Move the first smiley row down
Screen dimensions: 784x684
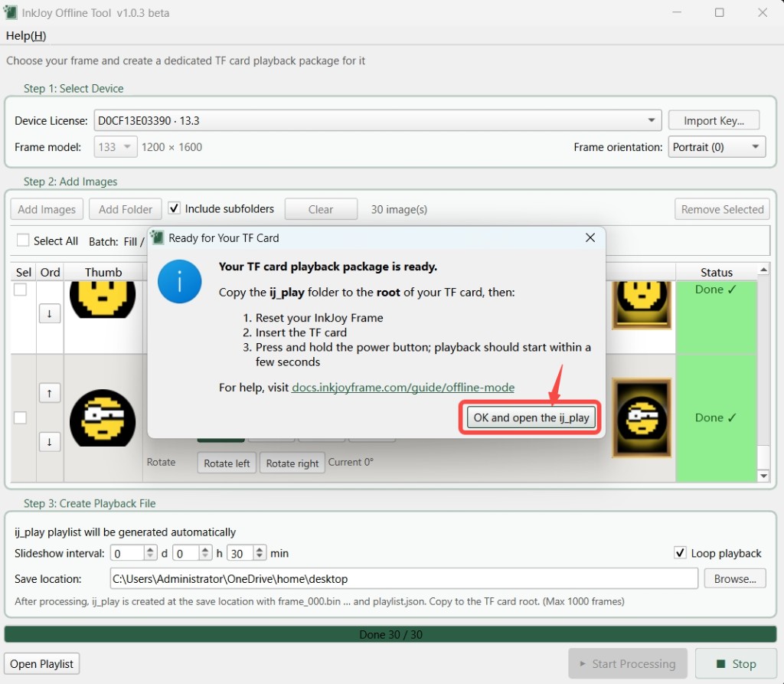click(50, 314)
